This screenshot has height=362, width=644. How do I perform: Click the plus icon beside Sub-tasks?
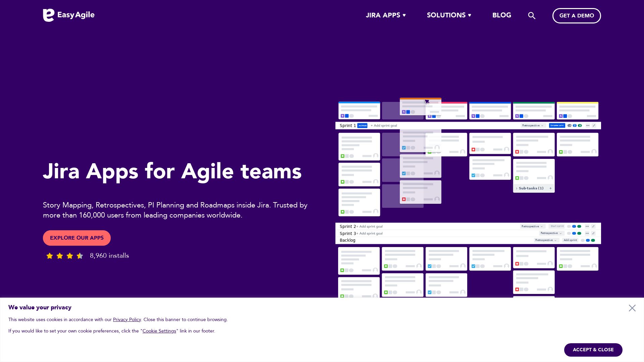(550, 188)
